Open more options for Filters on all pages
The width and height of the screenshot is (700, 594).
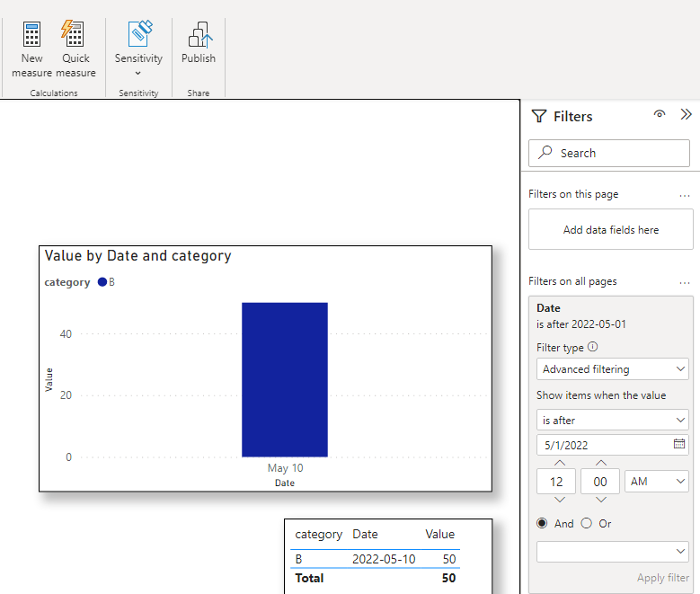pos(685,282)
